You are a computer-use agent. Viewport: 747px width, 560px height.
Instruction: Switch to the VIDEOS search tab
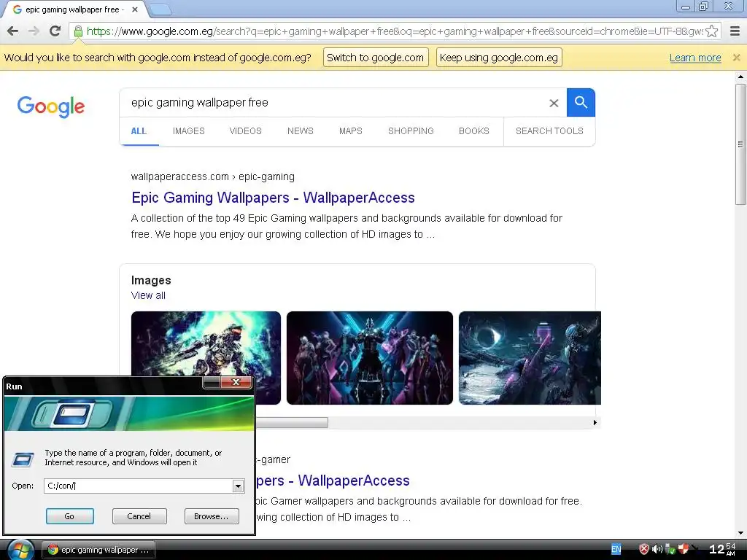pyautogui.click(x=245, y=131)
